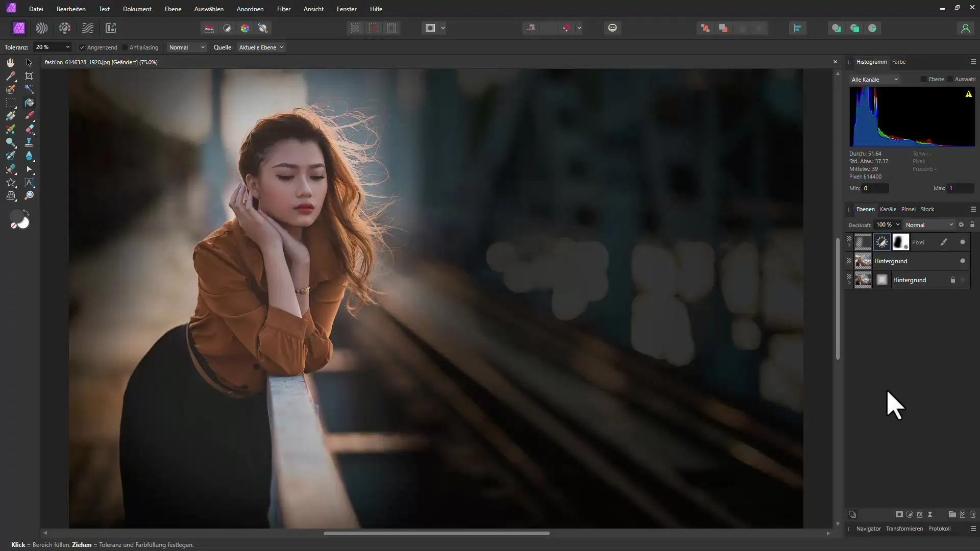Apply Auto White Balance from toolbar

263,28
